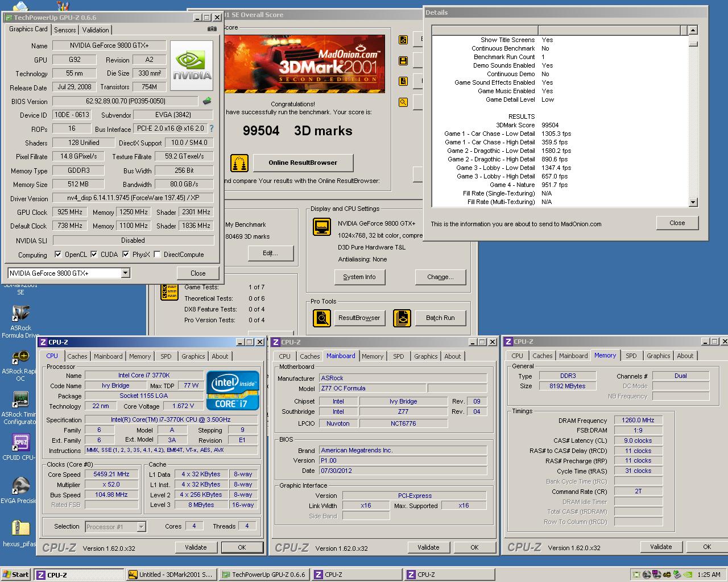This screenshot has height=582, width=728.
Task: Open the SPD tab in the Memory CPU-Z window
Action: coord(631,356)
